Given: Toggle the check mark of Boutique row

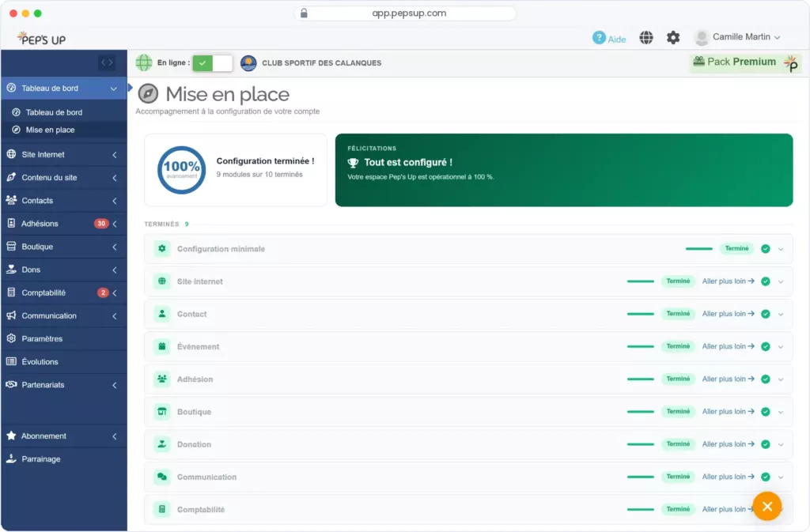Looking at the screenshot, I should (x=766, y=412).
